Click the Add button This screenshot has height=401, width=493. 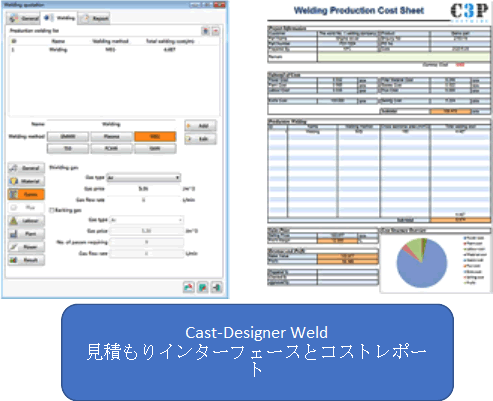pyautogui.click(x=200, y=126)
